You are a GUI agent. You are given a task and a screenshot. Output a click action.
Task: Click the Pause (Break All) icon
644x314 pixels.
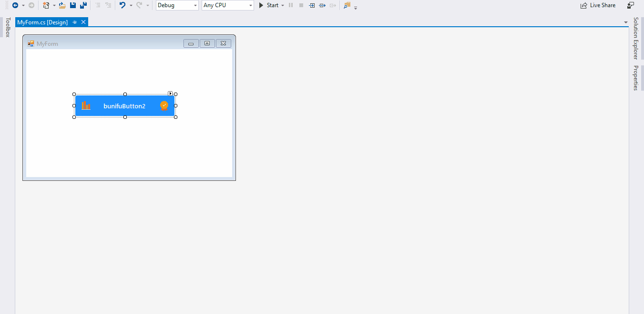click(x=291, y=5)
